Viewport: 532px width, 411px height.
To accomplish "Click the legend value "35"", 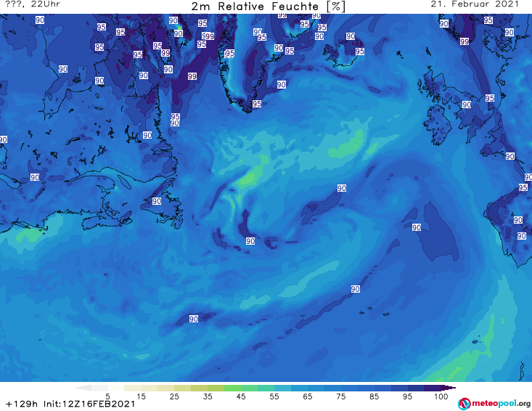I will click(208, 396).
